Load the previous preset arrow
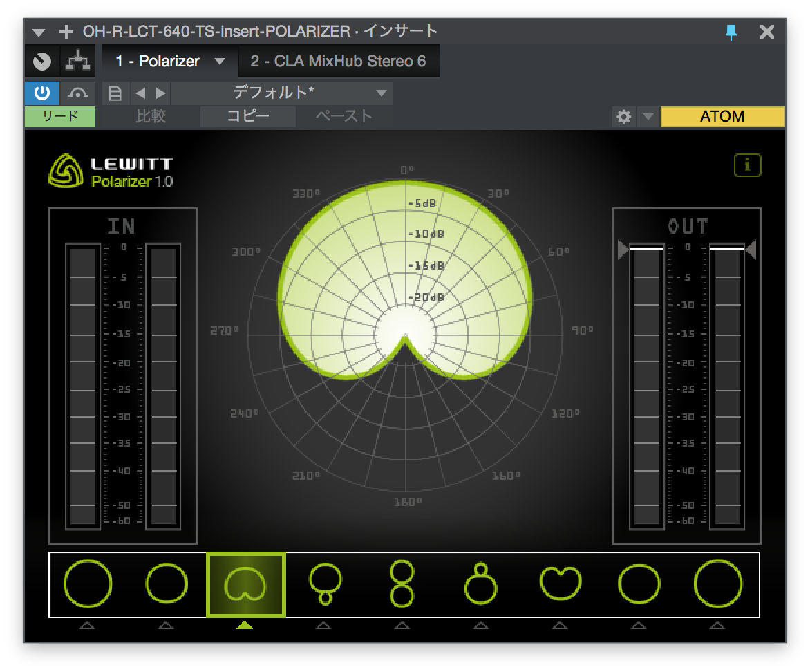 tap(140, 93)
